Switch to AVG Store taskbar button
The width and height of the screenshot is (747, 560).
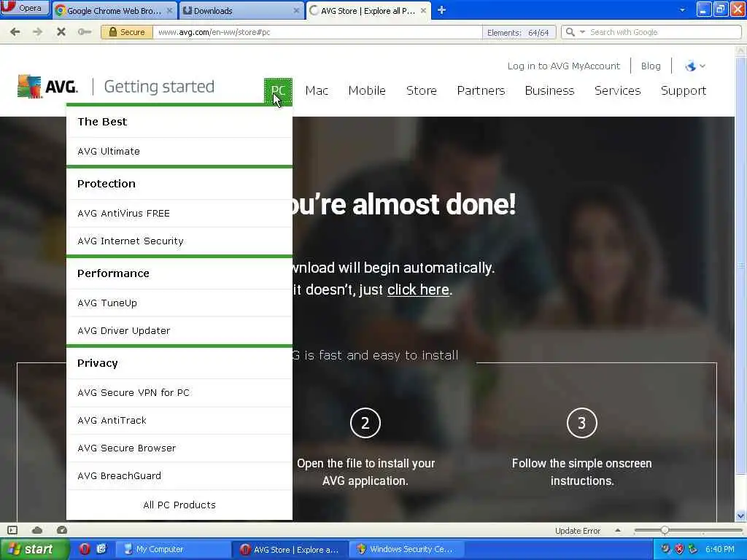290,549
